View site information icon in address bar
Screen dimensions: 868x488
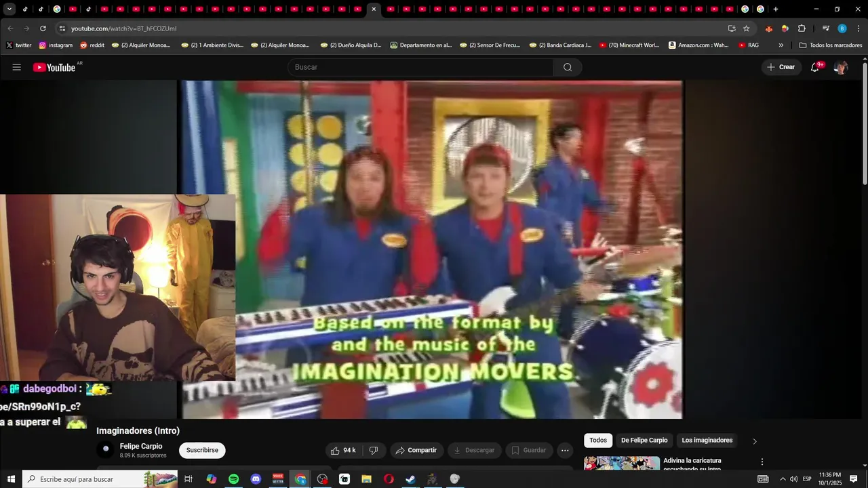(62, 28)
